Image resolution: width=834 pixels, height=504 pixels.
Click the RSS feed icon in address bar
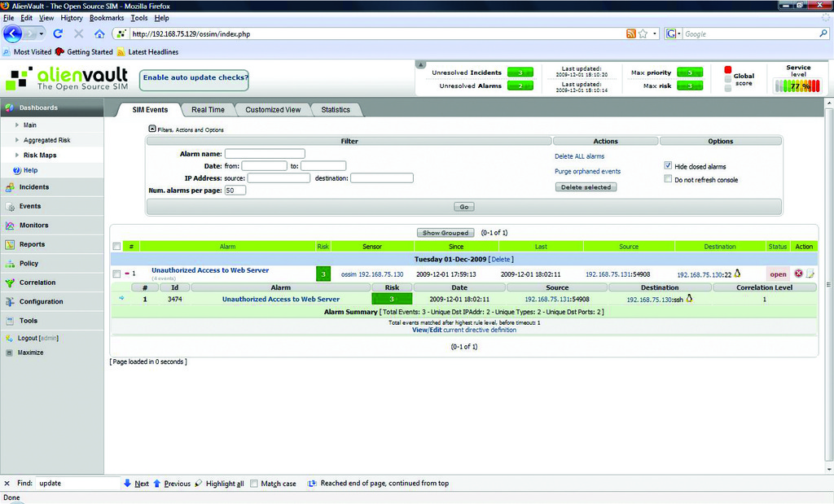(630, 34)
